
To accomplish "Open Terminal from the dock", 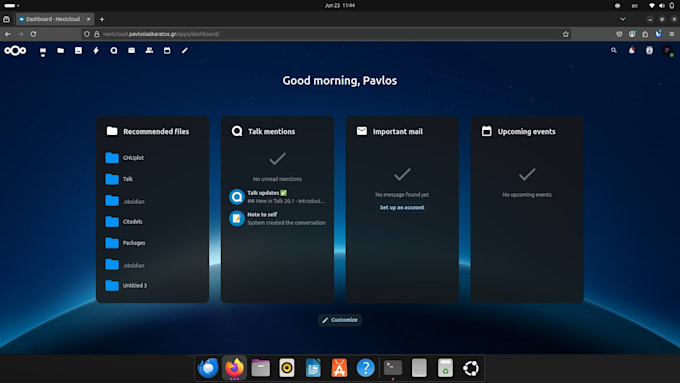I will (393, 368).
